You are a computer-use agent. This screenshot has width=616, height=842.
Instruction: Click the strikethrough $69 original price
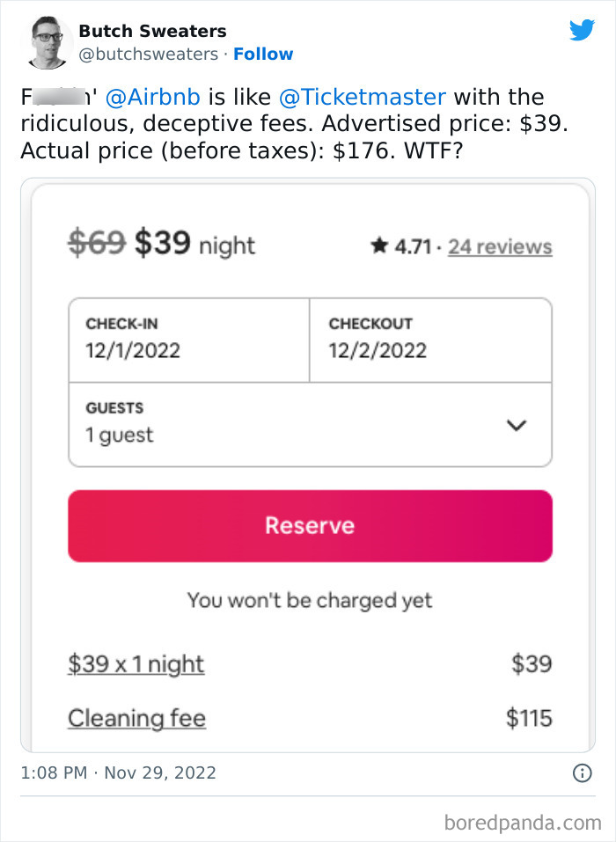[x=97, y=241]
